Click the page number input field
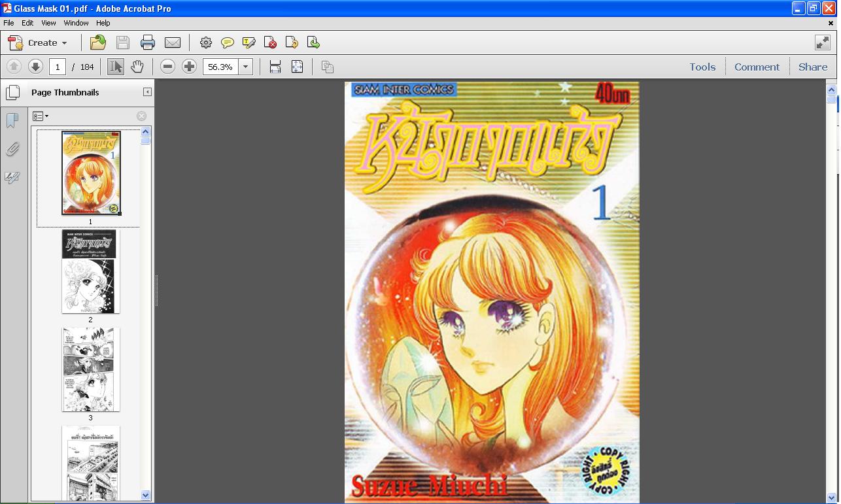Image resolution: width=841 pixels, height=504 pixels. [x=58, y=66]
